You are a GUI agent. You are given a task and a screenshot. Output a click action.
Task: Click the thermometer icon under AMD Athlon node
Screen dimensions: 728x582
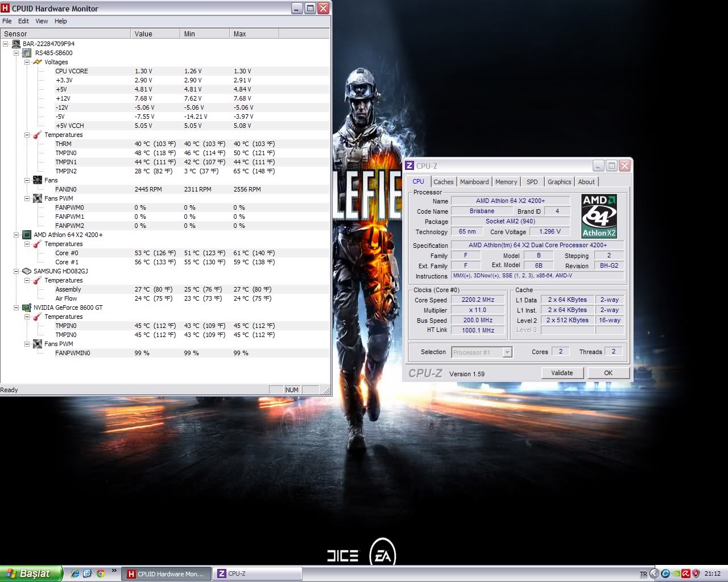[38, 244]
